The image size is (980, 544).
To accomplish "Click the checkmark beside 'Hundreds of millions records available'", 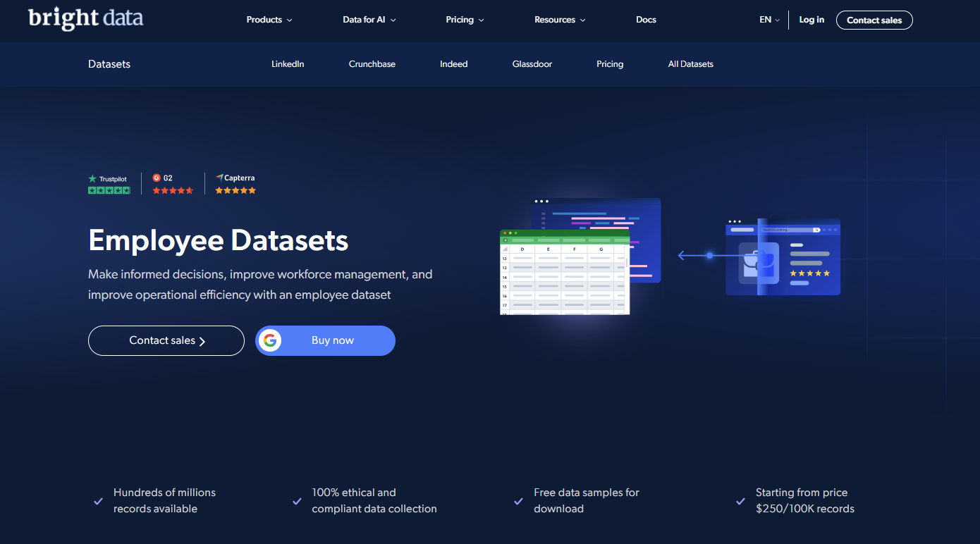I will click(98, 500).
